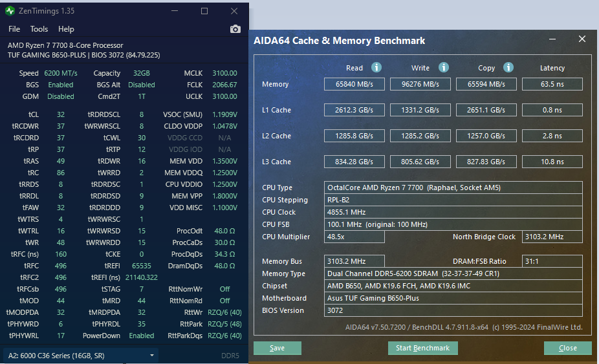
Task: Click the memory module dropdown arrow
Action: pos(151,356)
